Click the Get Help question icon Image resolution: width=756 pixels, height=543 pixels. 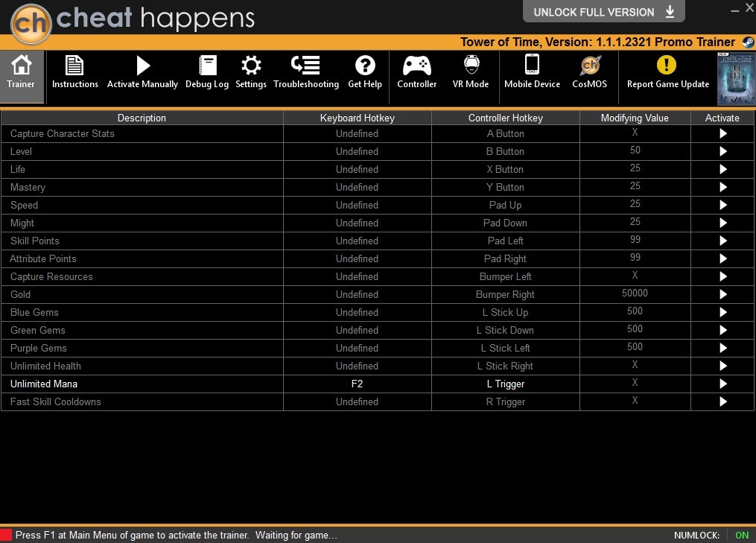365,65
